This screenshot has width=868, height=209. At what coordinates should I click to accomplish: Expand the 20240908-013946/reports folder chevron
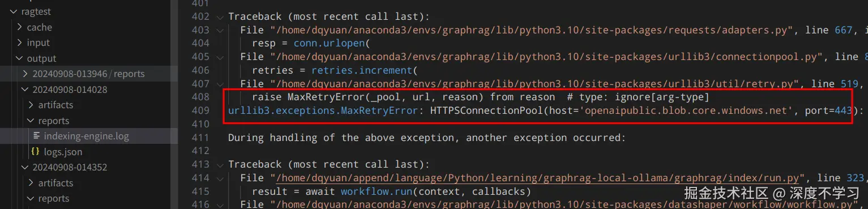tap(25, 74)
